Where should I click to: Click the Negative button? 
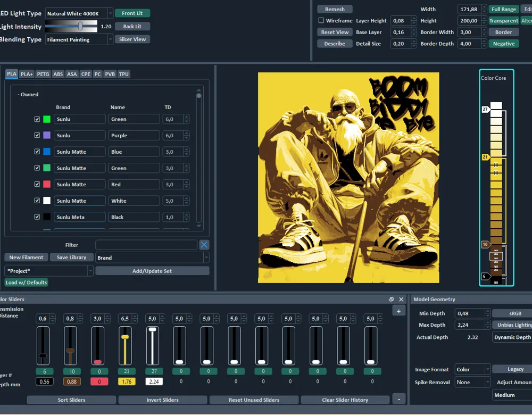pos(503,44)
